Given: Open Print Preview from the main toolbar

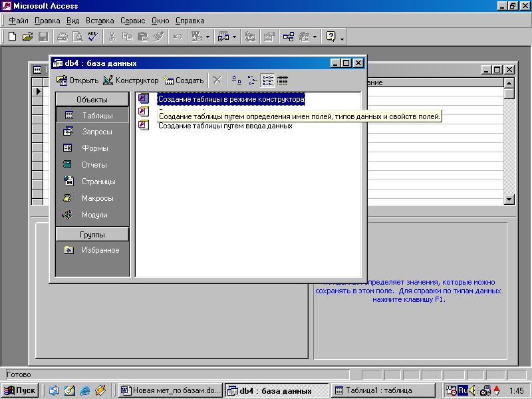Looking at the screenshot, I should click(78, 37).
